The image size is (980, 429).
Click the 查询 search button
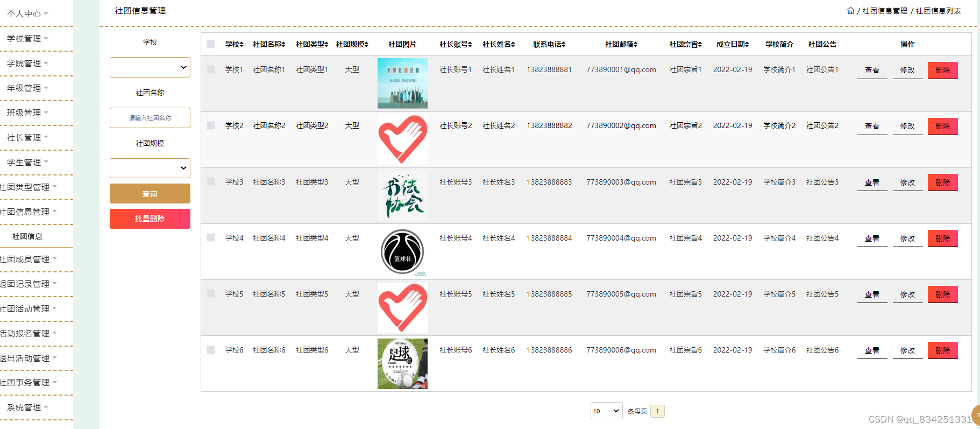(150, 194)
